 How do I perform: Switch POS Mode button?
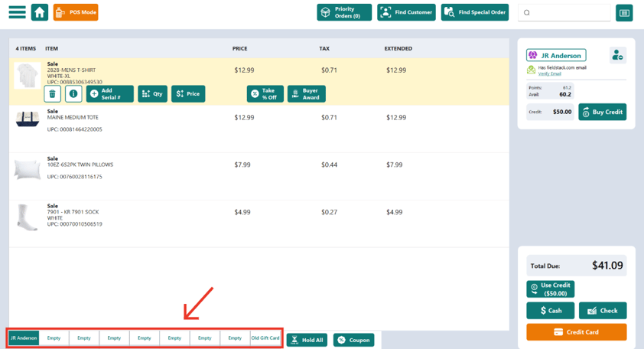pos(76,12)
